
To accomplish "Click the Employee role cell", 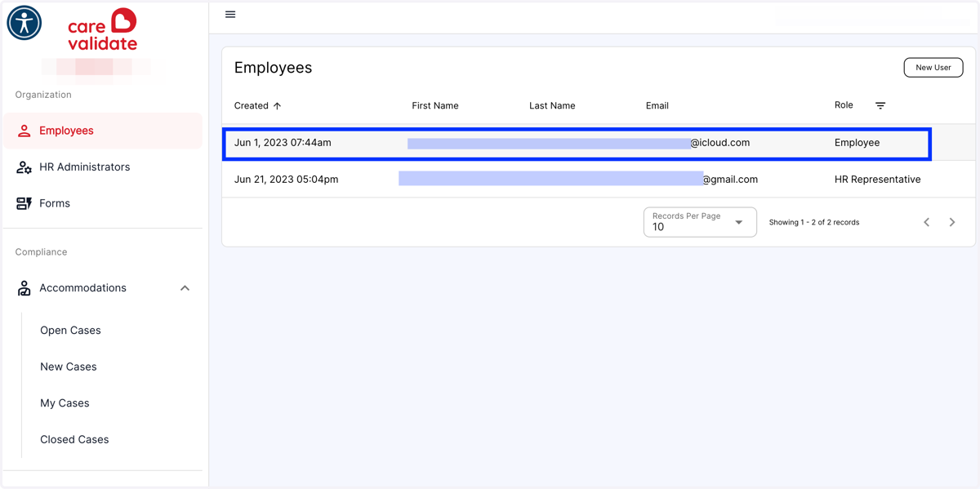I will pos(857,143).
